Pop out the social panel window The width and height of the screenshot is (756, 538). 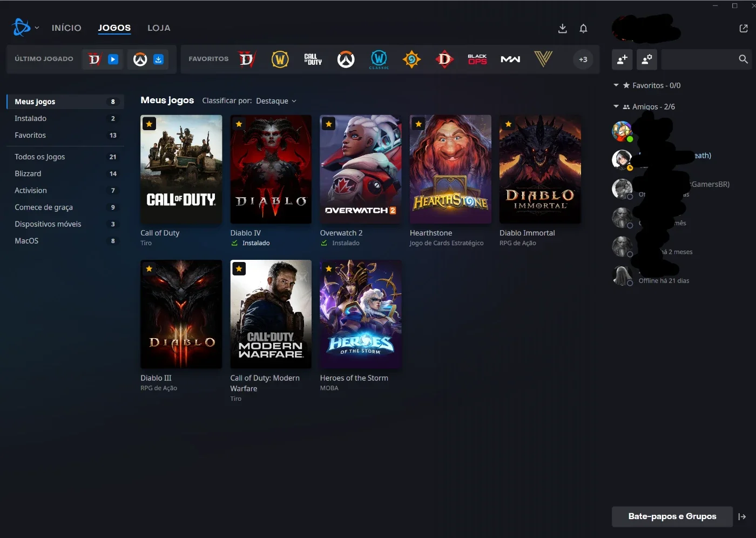click(x=744, y=28)
